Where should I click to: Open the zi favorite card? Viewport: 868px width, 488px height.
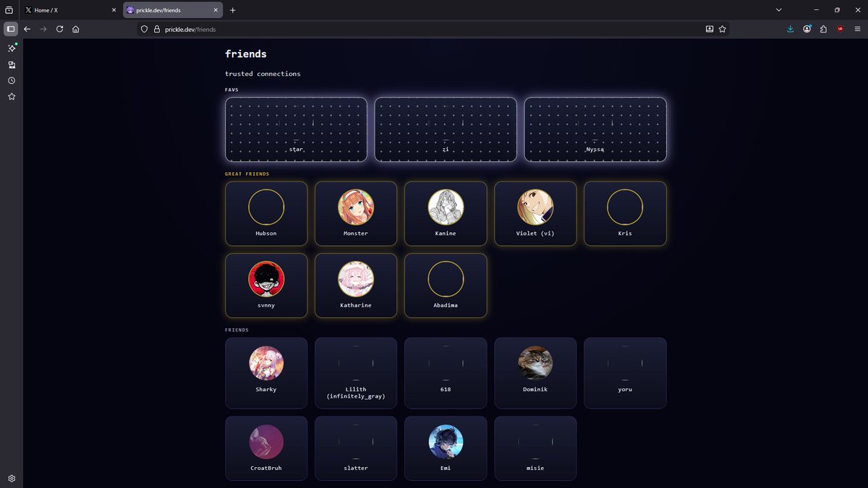pos(446,129)
